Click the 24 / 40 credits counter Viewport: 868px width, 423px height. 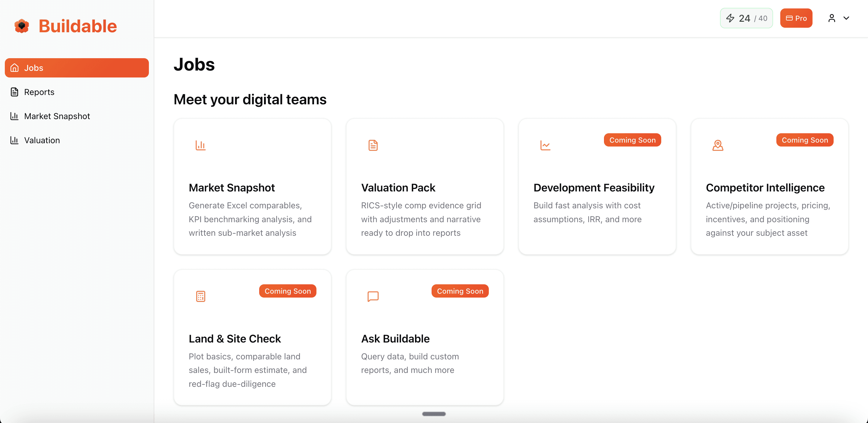[746, 18]
